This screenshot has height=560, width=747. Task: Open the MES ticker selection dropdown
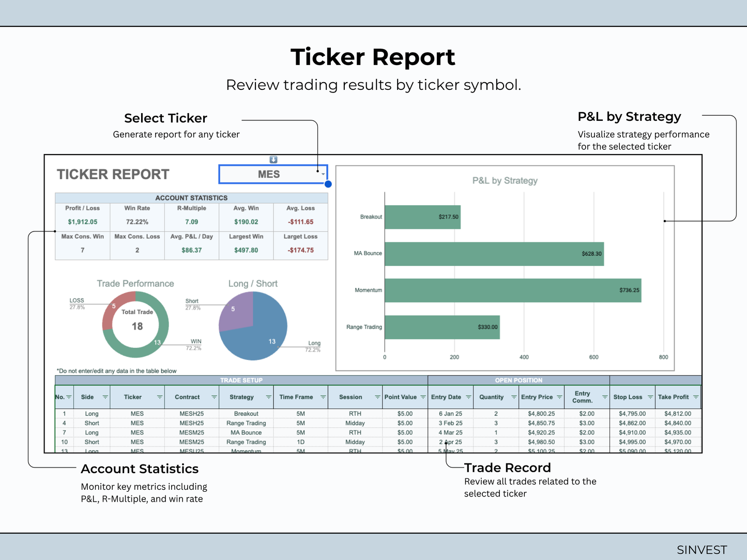[323, 174]
